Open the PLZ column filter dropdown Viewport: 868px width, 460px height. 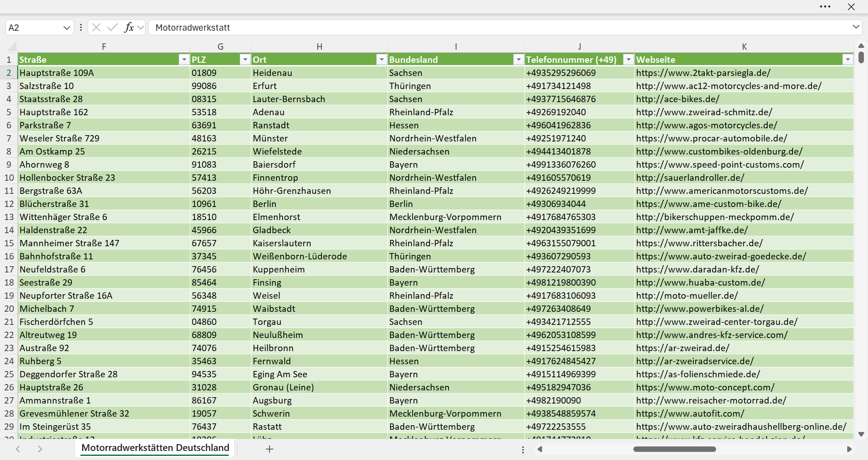[245, 60]
